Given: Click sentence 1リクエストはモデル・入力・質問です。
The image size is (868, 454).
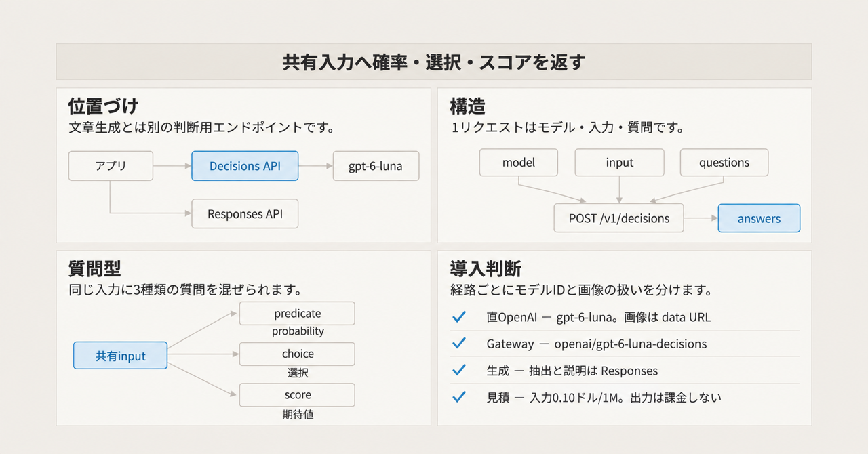Looking at the screenshot, I should pyautogui.click(x=568, y=127).
